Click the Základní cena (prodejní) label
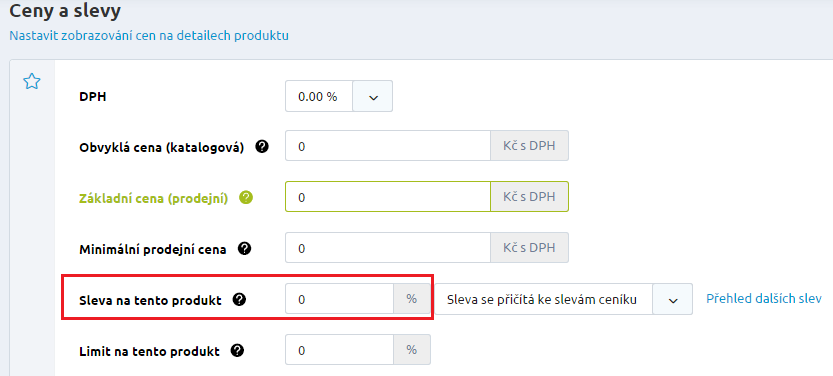The width and height of the screenshot is (833, 376). coord(154,198)
